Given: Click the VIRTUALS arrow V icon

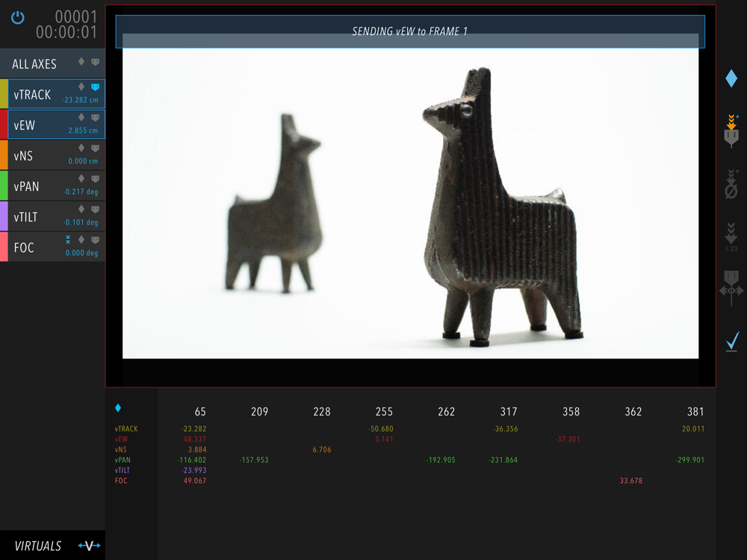Looking at the screenshot, I should coord(90,546).
